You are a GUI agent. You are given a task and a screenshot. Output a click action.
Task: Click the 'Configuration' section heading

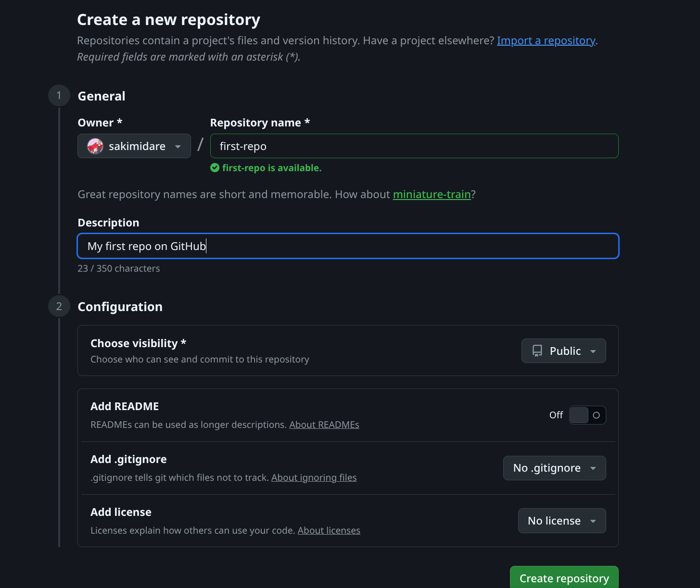pyautogui.click(x=120, y=307)
